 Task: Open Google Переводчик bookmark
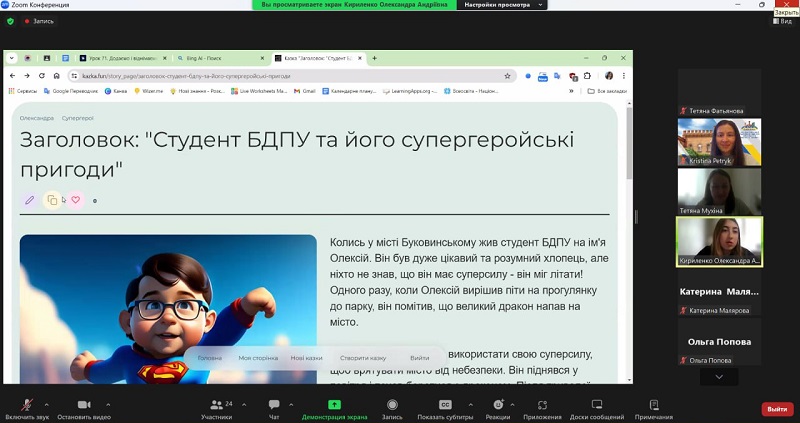(71, 91)
